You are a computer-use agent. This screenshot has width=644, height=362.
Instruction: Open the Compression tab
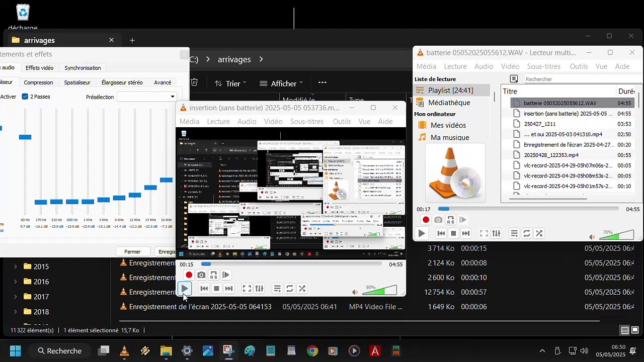click(38, 82)
